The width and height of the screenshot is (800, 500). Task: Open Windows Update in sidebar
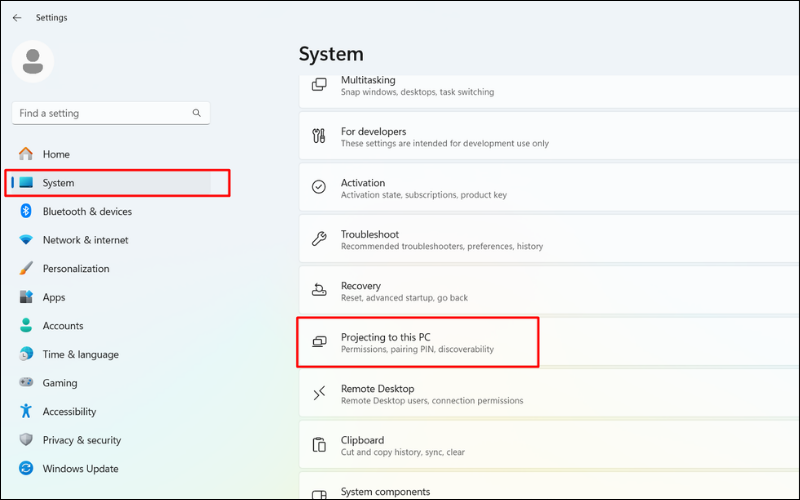click(x=80, y=468)
